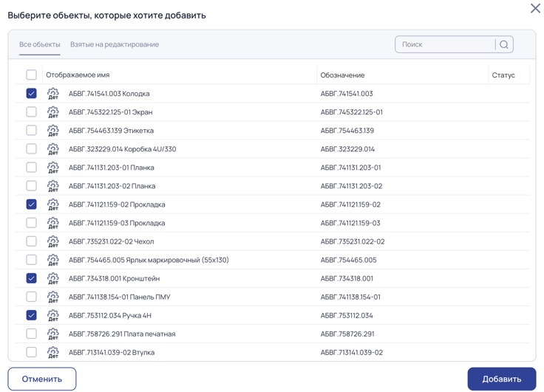
Task: Select name АБВГ.735231.022-02 Чехол
Action: click(111, 241)
